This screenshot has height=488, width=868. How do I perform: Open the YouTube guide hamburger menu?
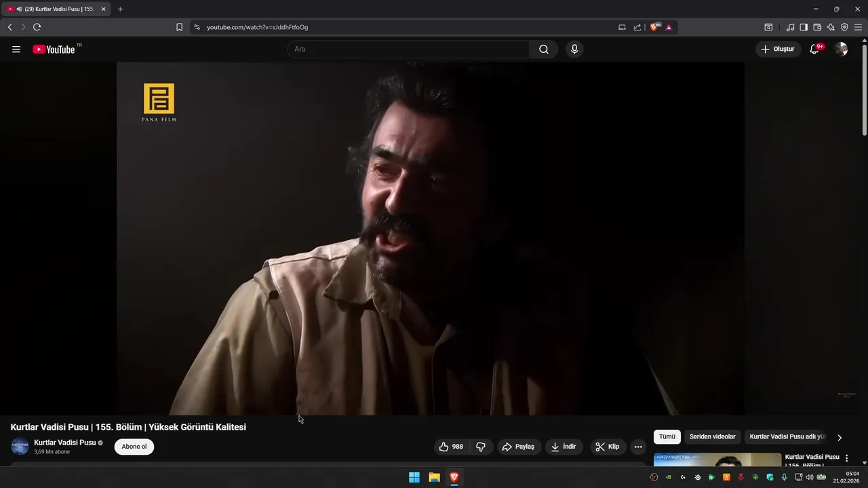[x=16, y=49]
